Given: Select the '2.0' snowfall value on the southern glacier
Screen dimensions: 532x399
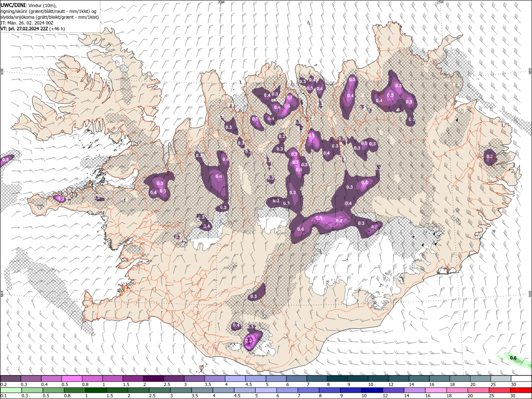Looking at the screenshot, I should (249, 341).
